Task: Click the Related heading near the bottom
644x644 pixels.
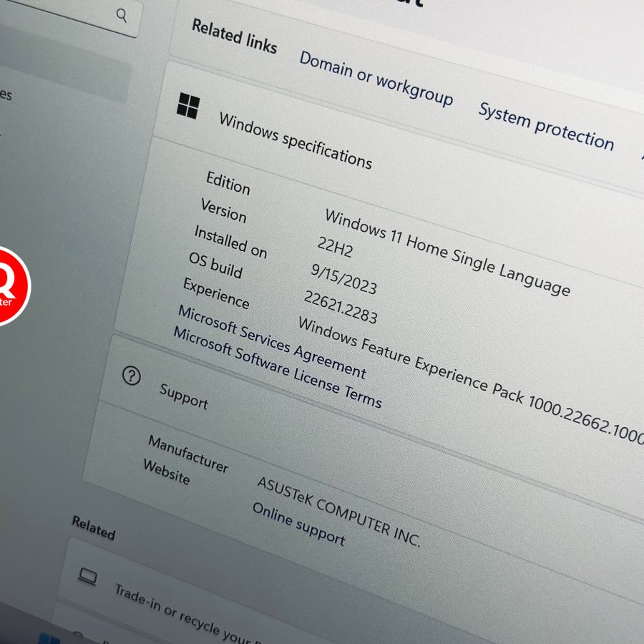Action: (94, 527)
